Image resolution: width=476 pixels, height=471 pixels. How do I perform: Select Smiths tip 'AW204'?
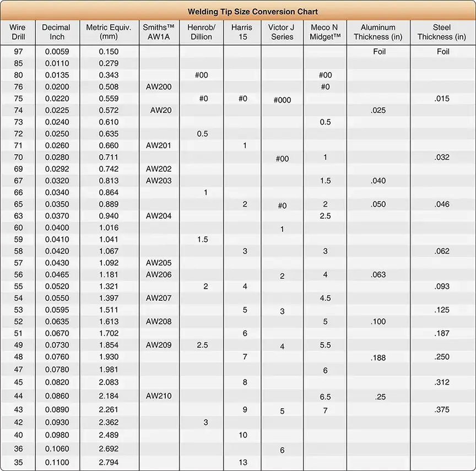click(159, 216)
